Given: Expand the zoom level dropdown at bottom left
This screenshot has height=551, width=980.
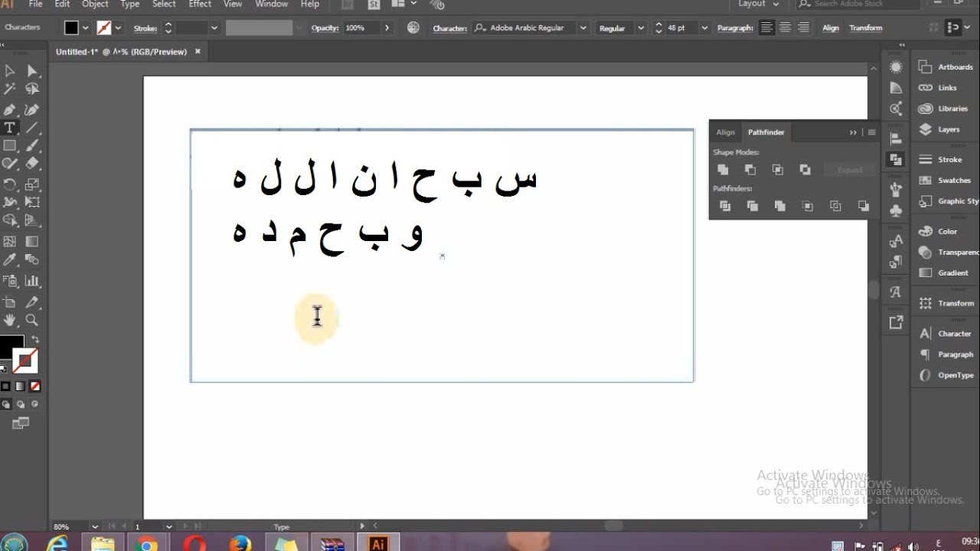Looking at the screenshot, I should click(x=93, y=527).
